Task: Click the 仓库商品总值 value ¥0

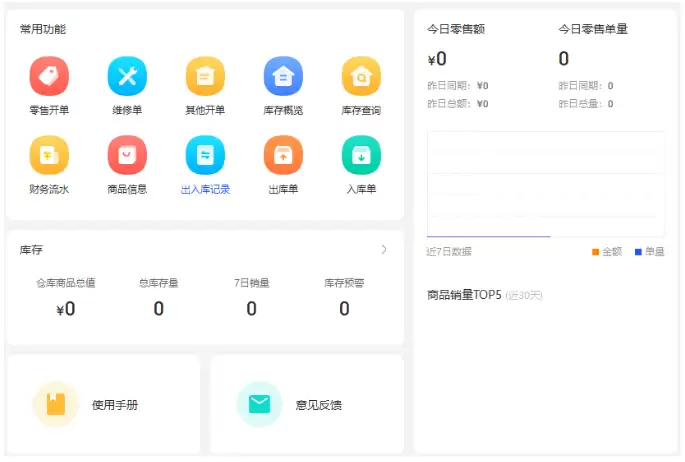Action: click(x=66, y=309)
